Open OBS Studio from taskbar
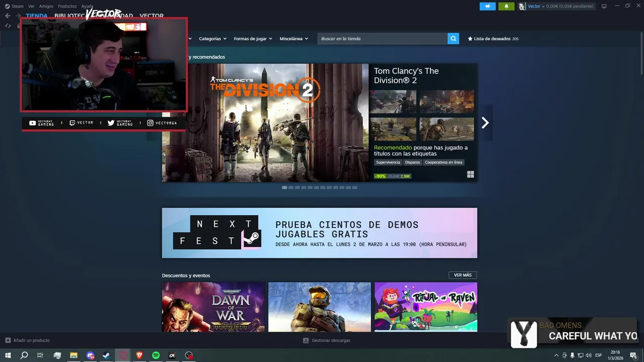 [189, 355]
